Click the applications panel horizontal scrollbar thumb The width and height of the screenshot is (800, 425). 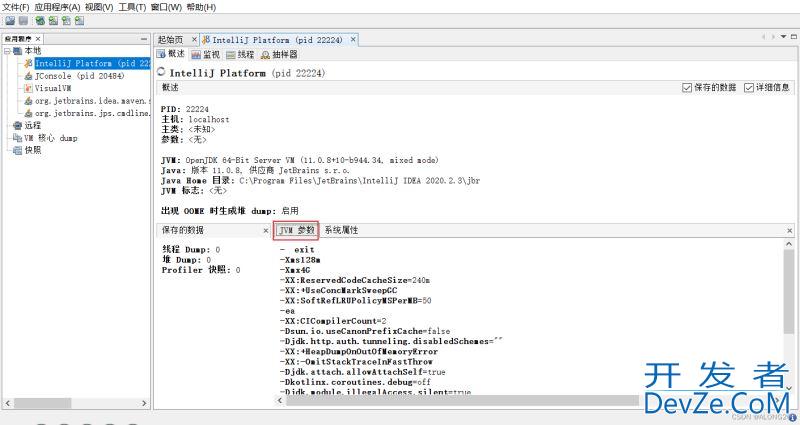coord(42,403)
